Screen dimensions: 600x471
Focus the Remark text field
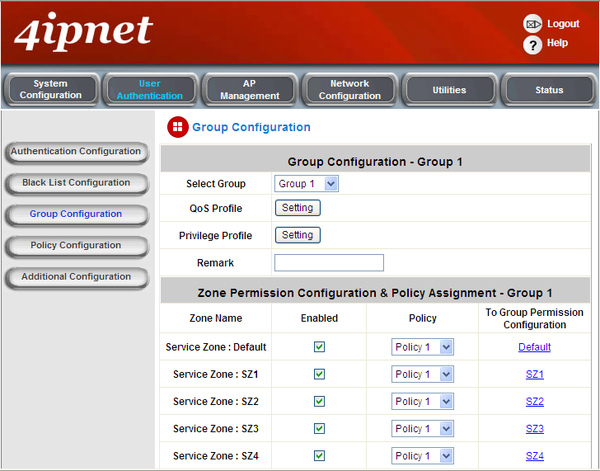coord(329,263)
